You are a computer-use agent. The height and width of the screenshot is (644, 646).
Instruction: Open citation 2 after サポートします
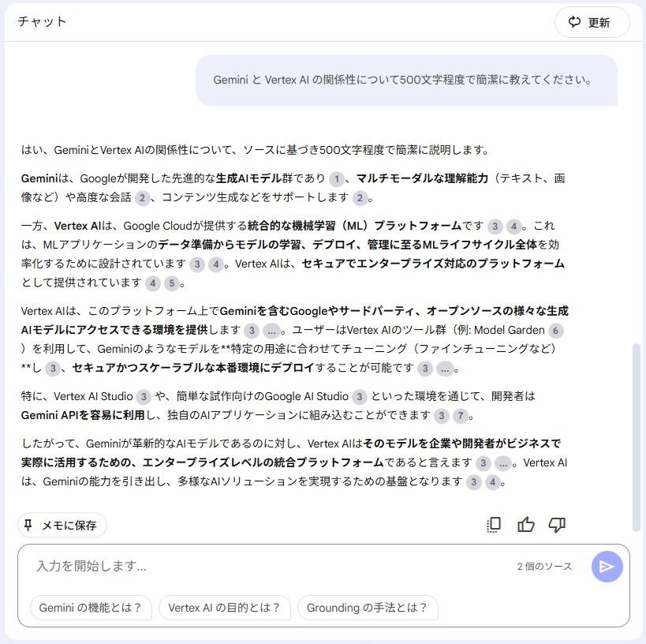tap(360, 198)
